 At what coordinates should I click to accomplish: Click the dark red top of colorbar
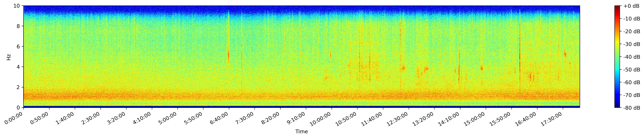click(617, 7)
